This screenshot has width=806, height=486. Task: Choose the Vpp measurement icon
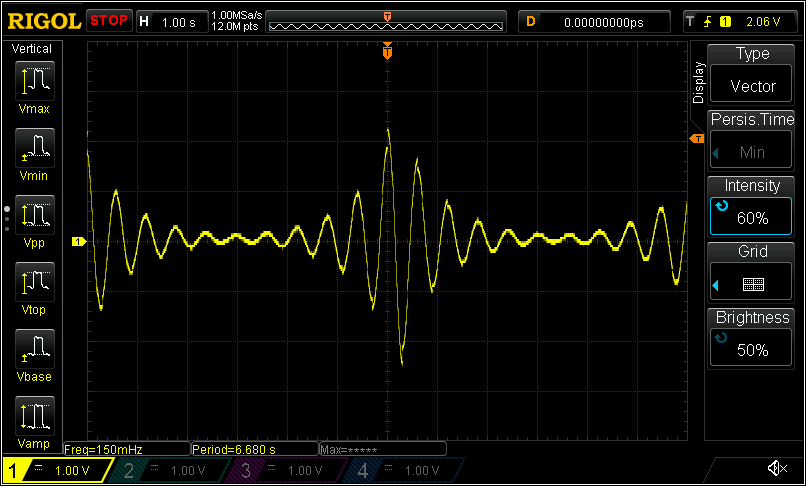33,218
